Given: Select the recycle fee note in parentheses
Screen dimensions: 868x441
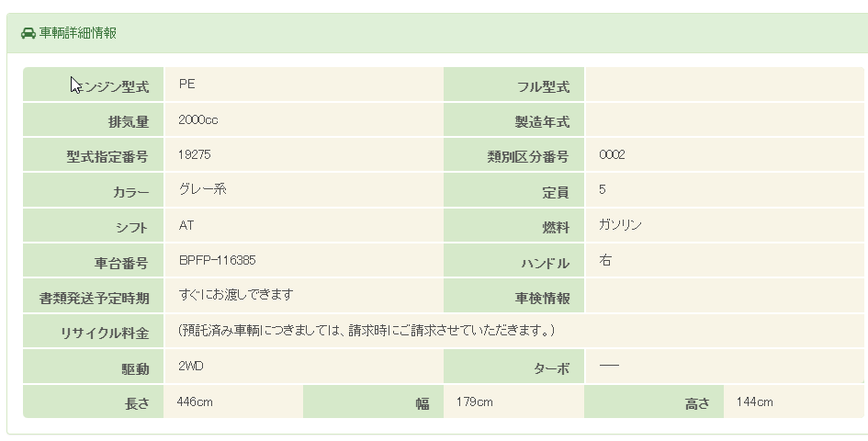Looking at the screenshot, I should 366,329.
